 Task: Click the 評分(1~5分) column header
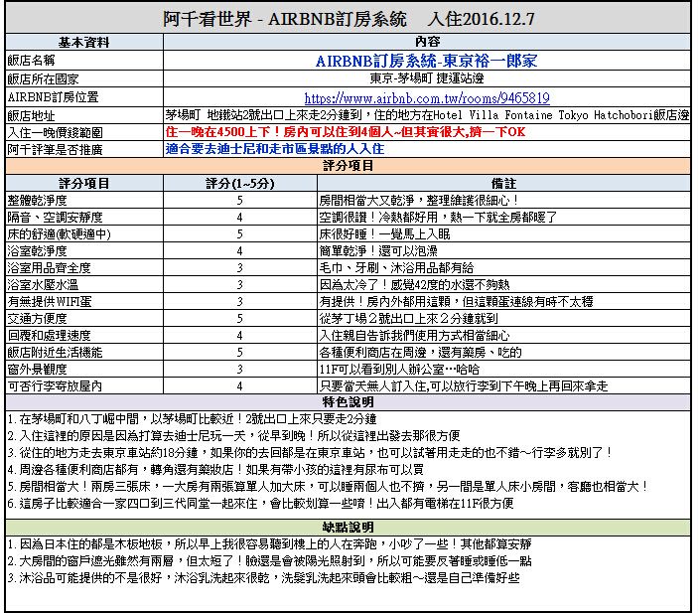240,184
